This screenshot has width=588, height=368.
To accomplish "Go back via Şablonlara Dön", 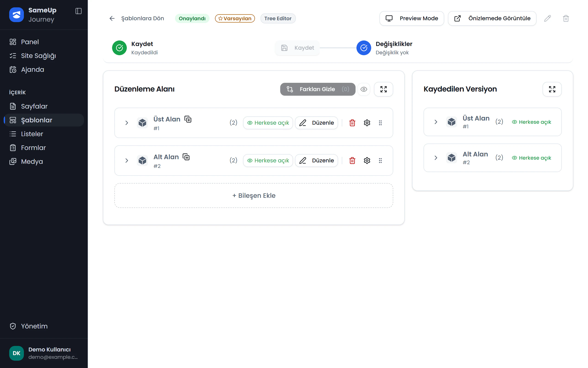I will coord(137,18).
